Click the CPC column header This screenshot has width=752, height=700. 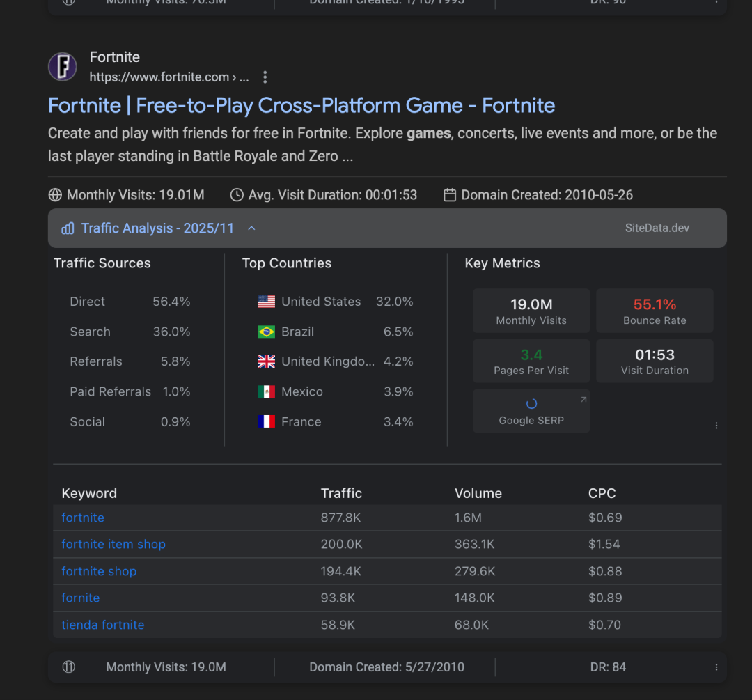coord(602,493)
